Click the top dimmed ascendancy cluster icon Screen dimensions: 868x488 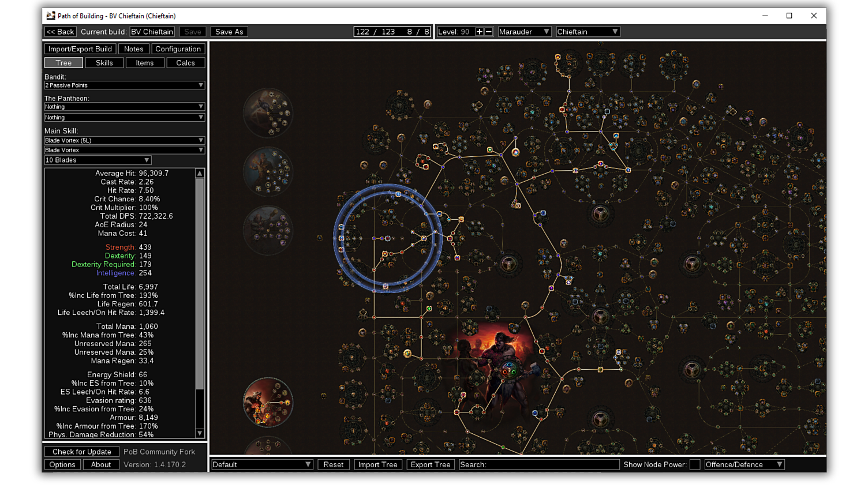click(268, 112)
